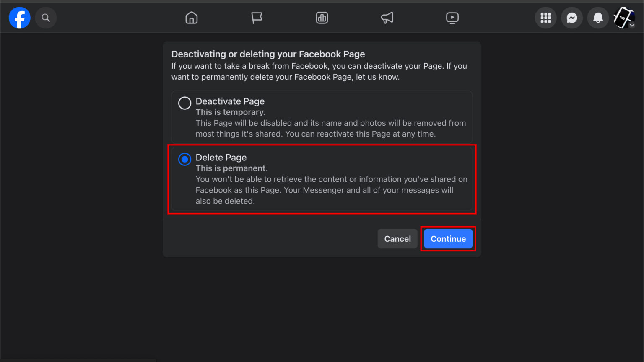This screenshot has height=362, width=644.
Task: Cancel the page deletion dialog
Action: click(397, 238)
